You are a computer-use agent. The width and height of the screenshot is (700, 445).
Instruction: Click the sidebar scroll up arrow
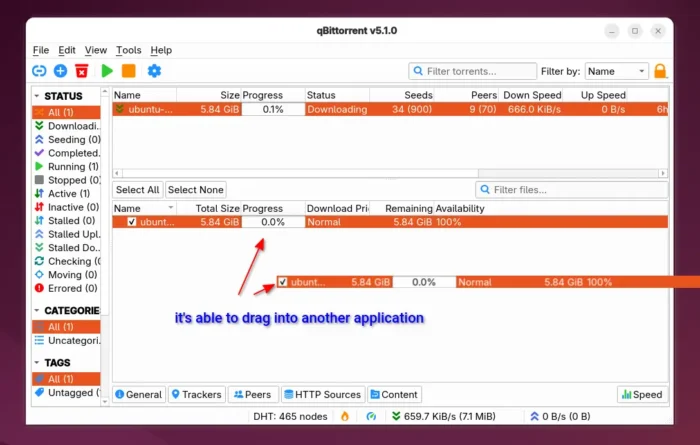tap(105, 91)
